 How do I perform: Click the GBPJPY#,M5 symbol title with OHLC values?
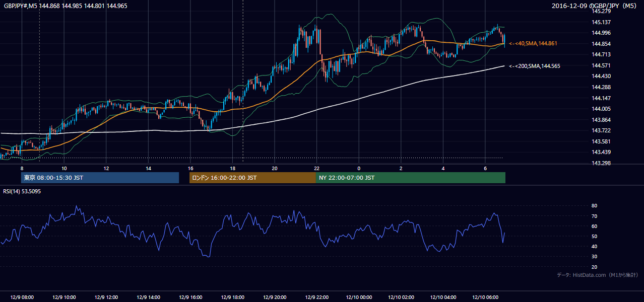click(x=66, y=6)
